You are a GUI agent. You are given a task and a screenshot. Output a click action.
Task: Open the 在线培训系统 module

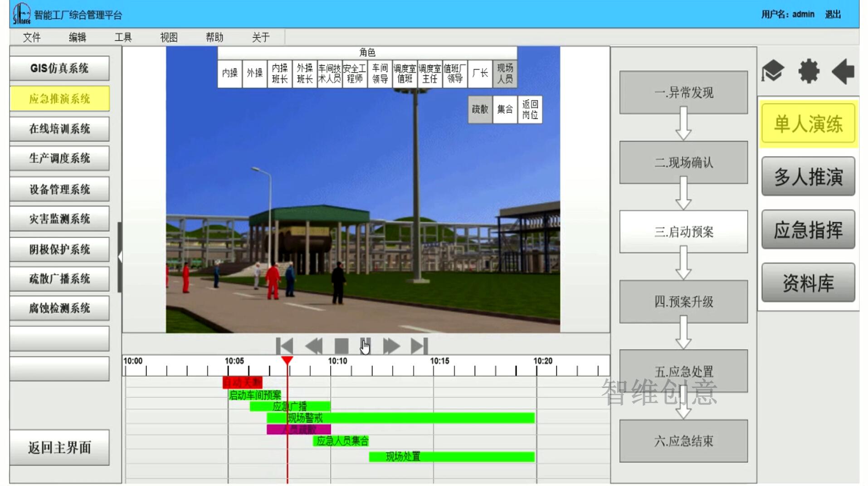click(x=59, y=129)
